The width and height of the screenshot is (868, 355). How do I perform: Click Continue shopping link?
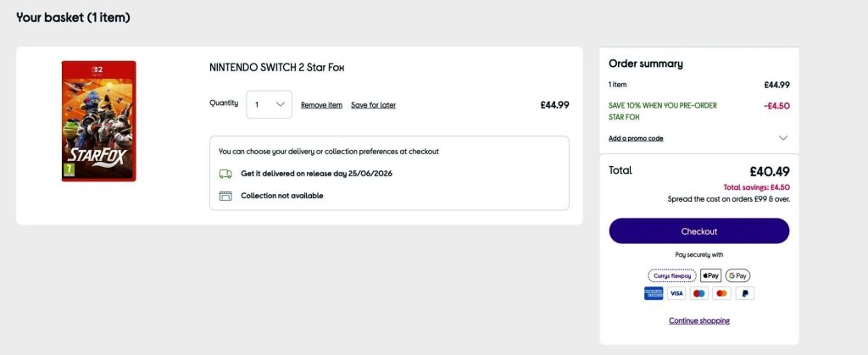pos(699,321)
